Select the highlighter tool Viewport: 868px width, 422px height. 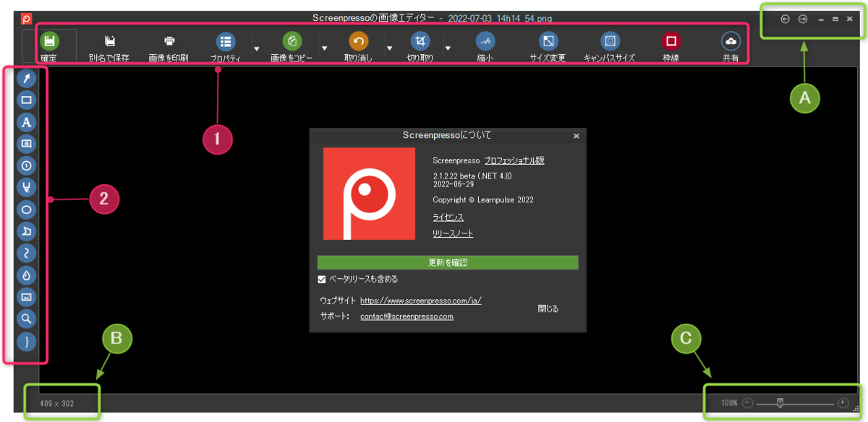coord(27,187)
